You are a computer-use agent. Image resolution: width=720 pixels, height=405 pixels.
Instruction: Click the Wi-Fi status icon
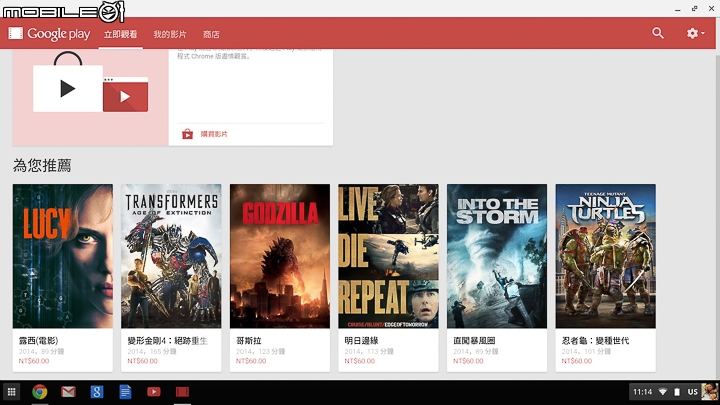(663, 392)
